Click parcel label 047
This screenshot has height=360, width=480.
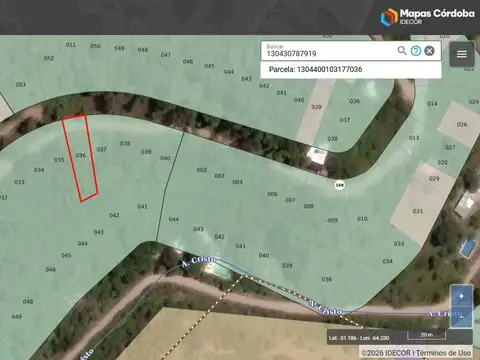click(166, 55)
